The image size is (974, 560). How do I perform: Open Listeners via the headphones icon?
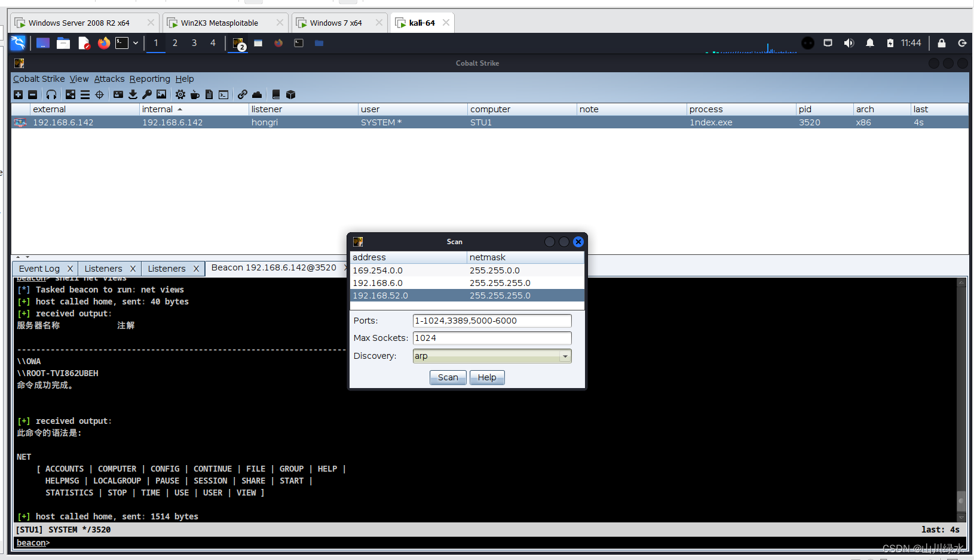(x=51, y=94)
